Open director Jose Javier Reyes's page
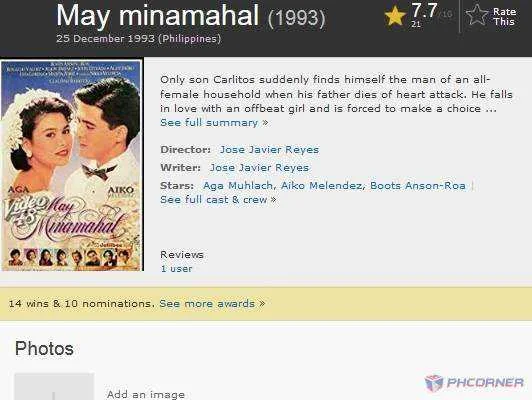The width and height of the screenshot is (532, 400). [269, 150]
